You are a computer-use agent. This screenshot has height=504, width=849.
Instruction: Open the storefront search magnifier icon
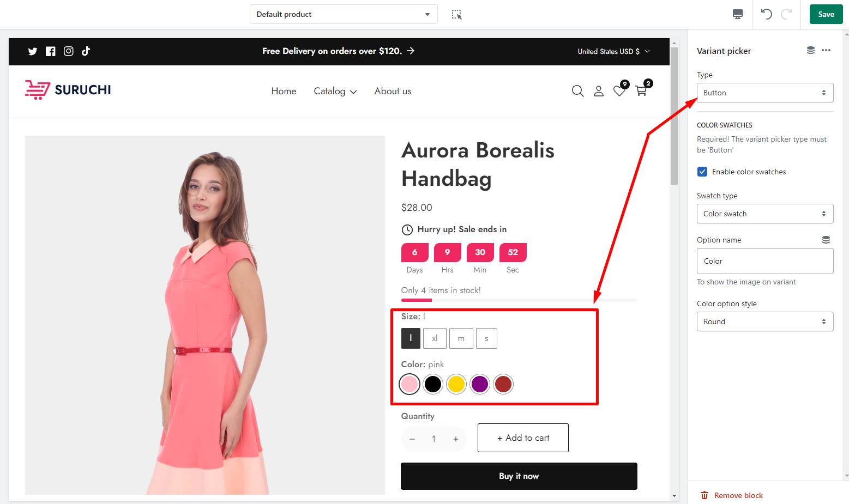[577, 91]
